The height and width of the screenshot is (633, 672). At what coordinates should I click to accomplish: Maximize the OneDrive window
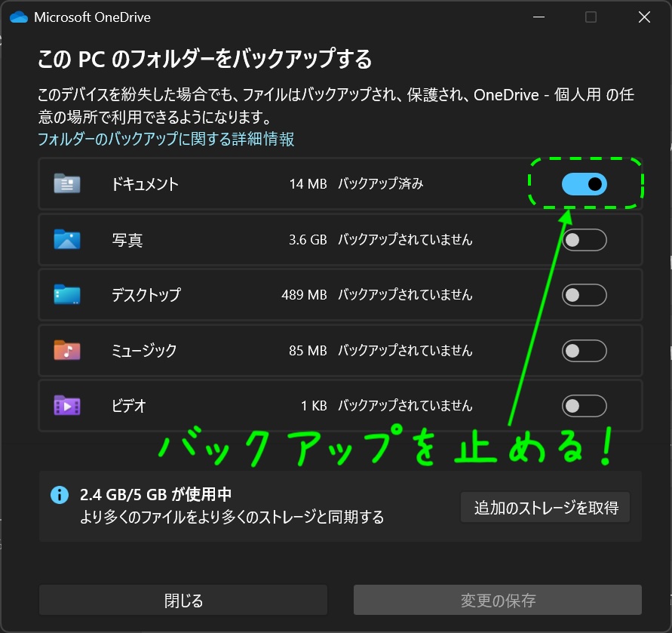tap(591, 17)
